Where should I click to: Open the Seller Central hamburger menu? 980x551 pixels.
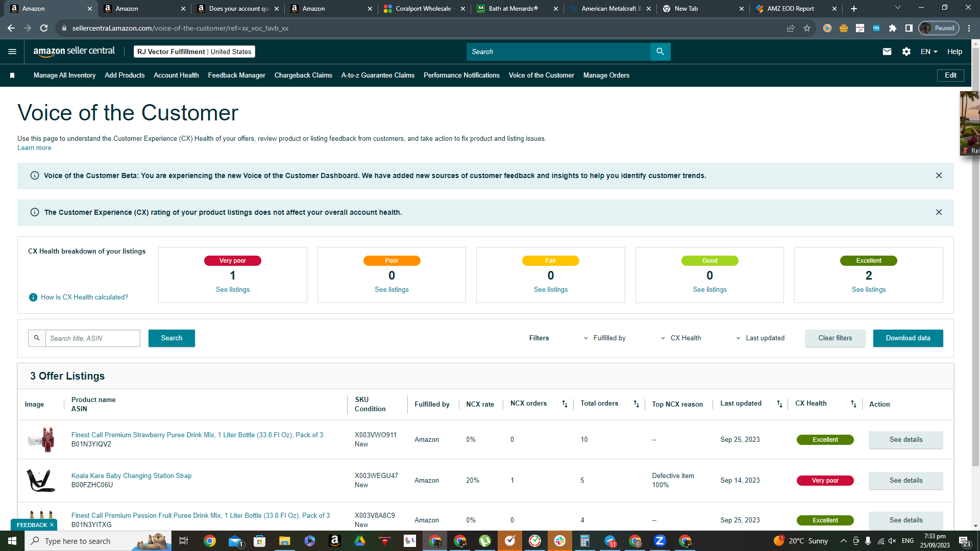12,52
